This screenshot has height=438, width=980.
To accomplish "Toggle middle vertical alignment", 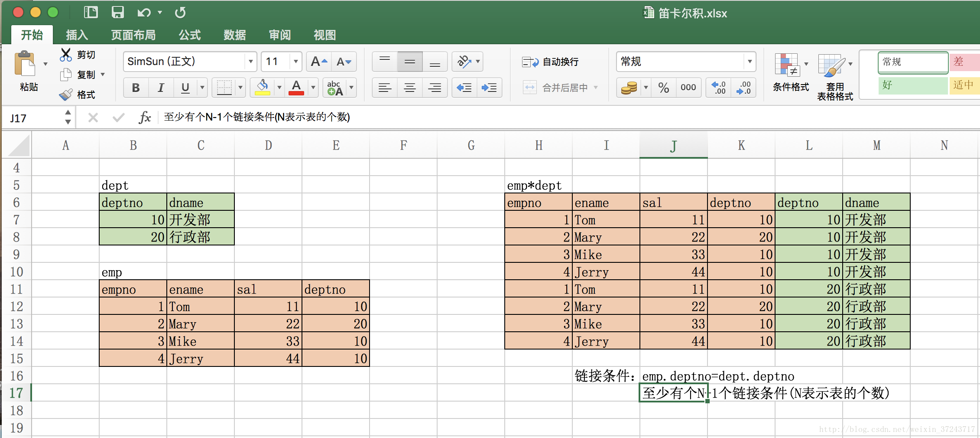I will tap(410, 62).
